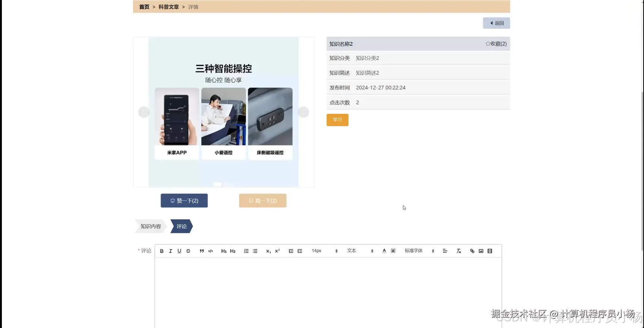Click the publish time 2024-12-27 00:22:24
The height and width of the screenshot is (328, 644).
[381, 88]
